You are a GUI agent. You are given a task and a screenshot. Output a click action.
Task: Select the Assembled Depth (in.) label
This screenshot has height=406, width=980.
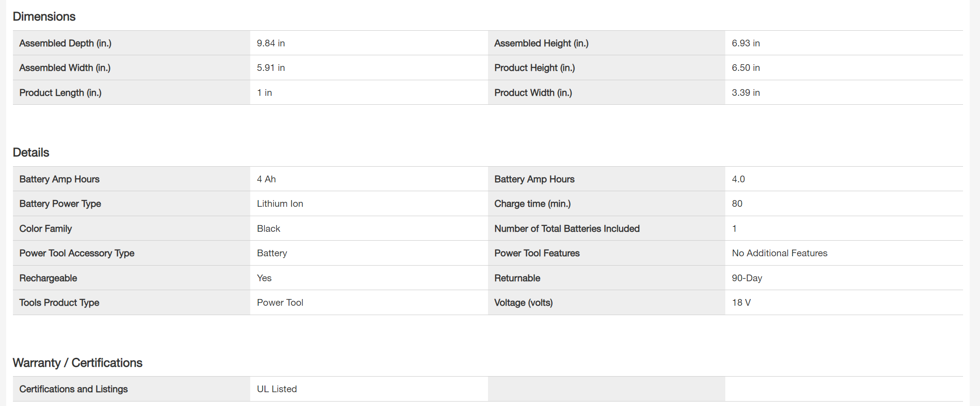[x=65, y=43]
